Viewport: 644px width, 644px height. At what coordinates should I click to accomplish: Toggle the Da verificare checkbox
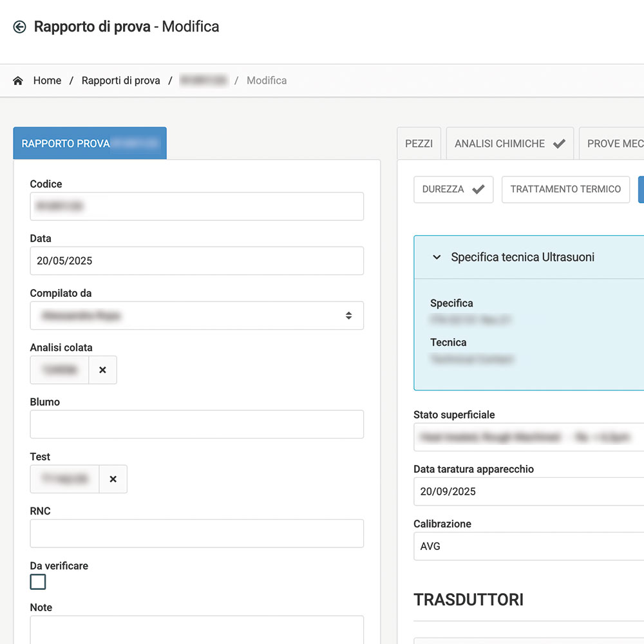point(38,582)
